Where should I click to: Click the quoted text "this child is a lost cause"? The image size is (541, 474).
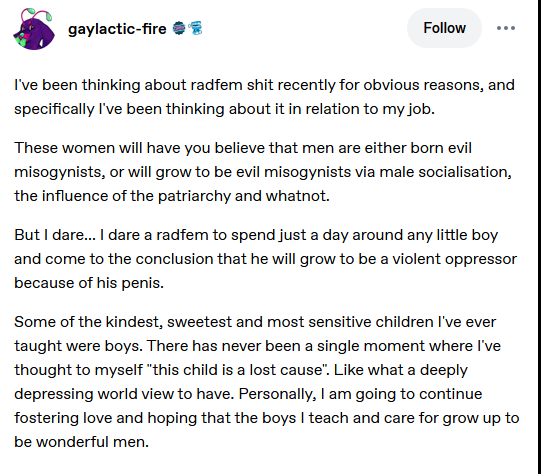[237, 370]
